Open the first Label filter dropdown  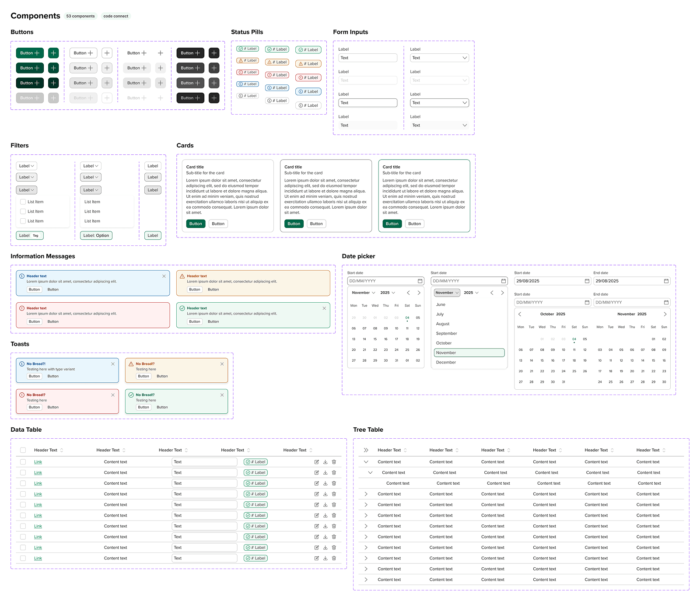[26, 166]
